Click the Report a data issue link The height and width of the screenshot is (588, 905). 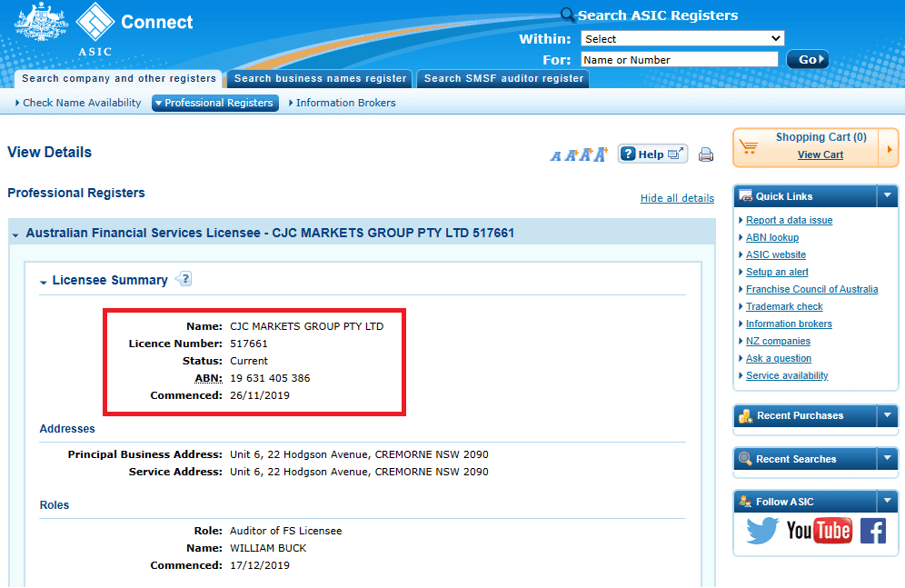click(789, 220)
